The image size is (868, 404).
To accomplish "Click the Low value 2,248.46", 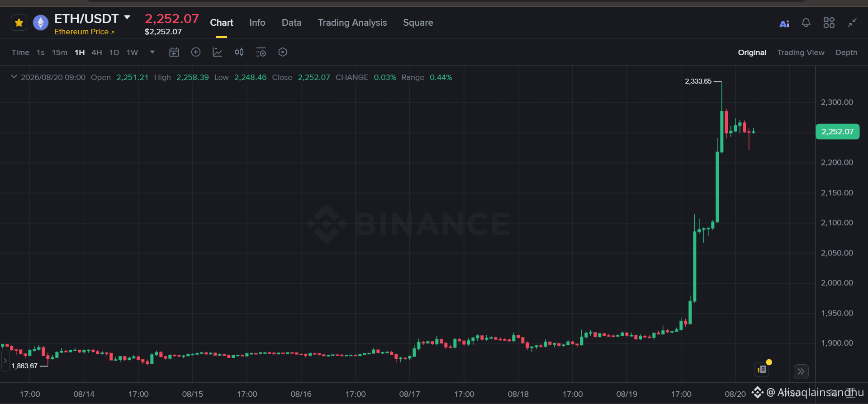I will pyautogui.click(x=250, y=77).
